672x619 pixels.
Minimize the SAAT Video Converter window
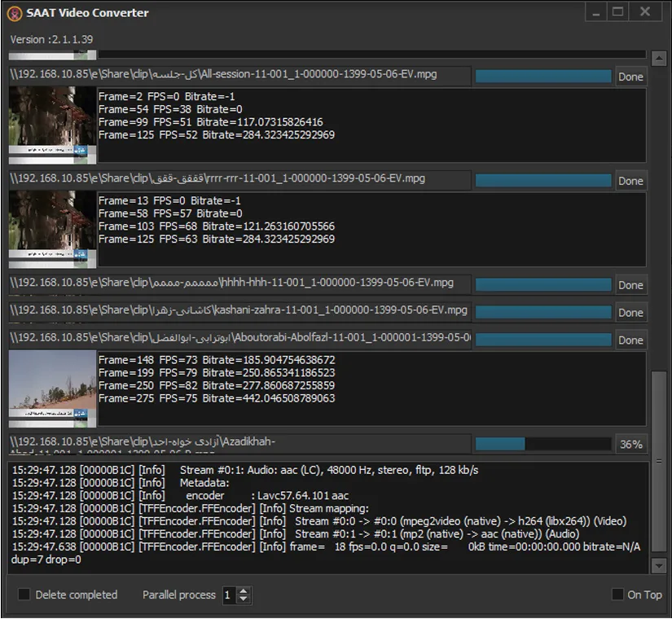point(596,12)
